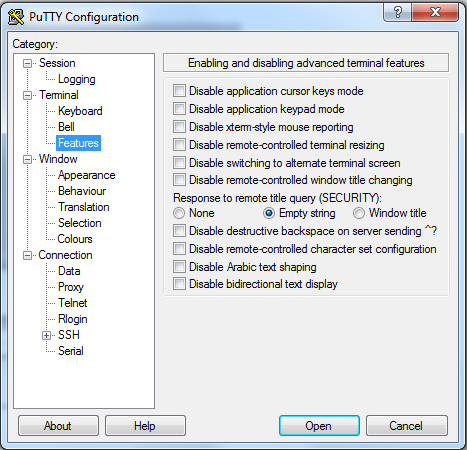Image resolution: width=467 pixels, height=450 pixels.
Task: Close the PuTTY Configuration dialog
Action: click(x=435, y=13)
